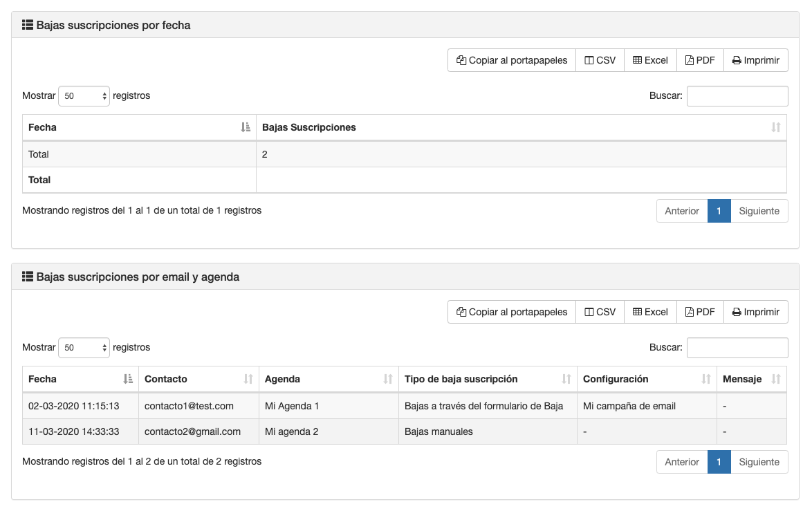
Task: Download email and agenda table as PDF
Action: tap(700, 312)
